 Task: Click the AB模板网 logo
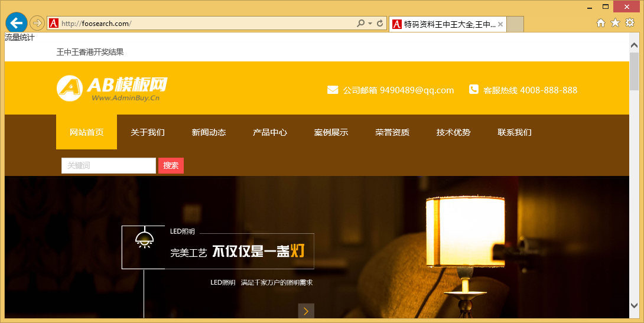[x=112, y=88]
